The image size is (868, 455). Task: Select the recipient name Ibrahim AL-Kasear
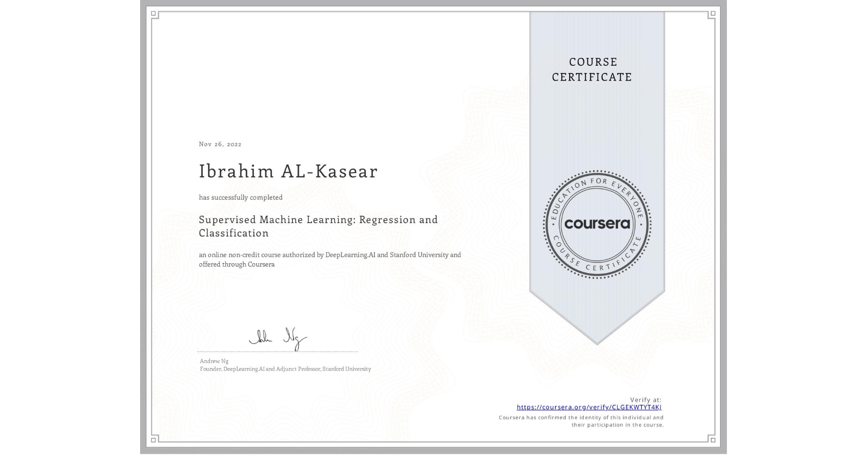tap(288, 172)
